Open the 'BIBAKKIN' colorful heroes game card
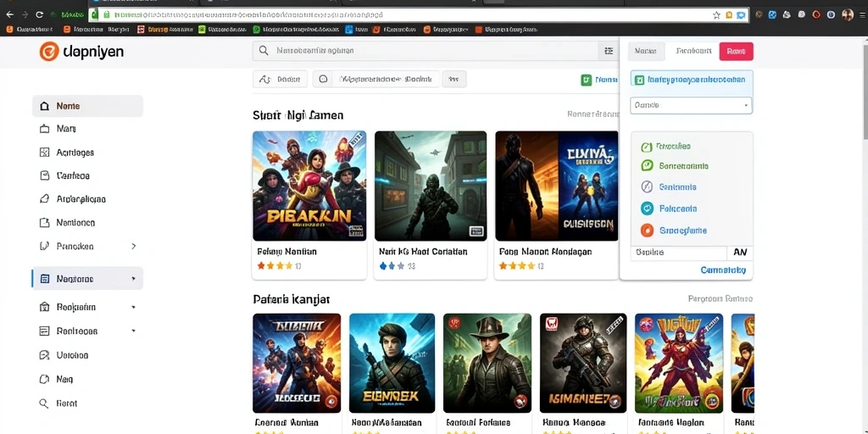 click(309, 186)
